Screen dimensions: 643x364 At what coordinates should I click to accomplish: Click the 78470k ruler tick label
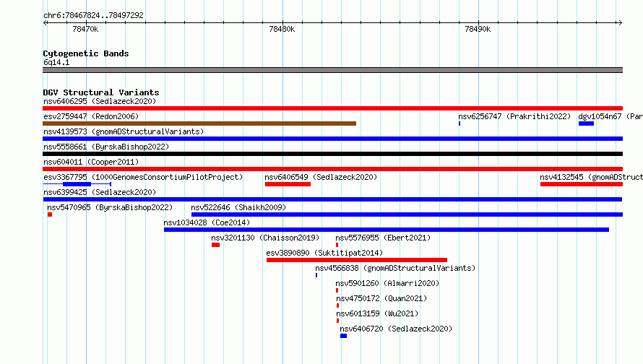85,29
